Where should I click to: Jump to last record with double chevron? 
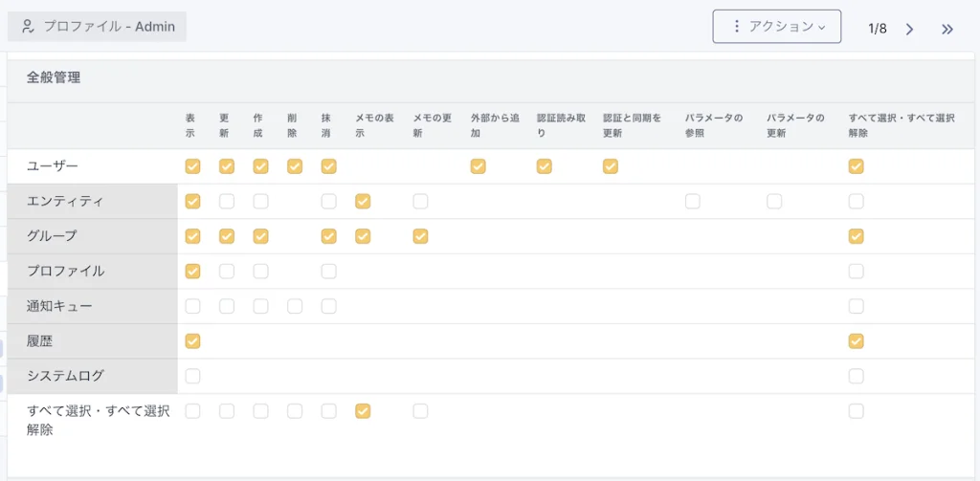point(947,29)
